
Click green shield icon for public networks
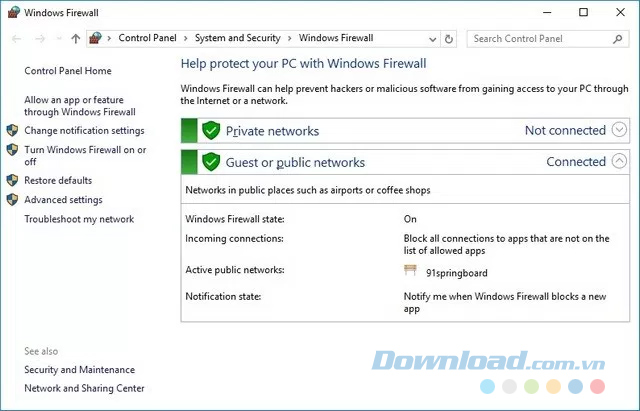pos(211,162)
